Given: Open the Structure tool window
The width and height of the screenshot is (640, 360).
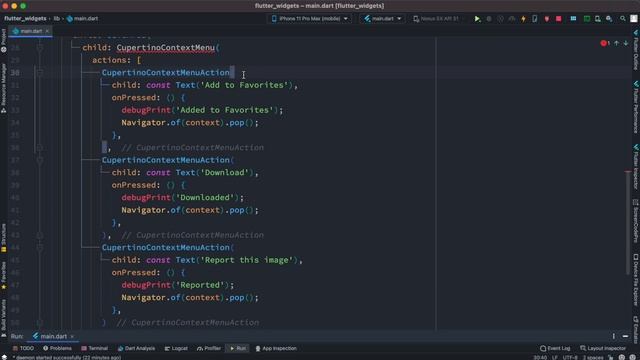Looking at the screenshot, I should 4,238.
